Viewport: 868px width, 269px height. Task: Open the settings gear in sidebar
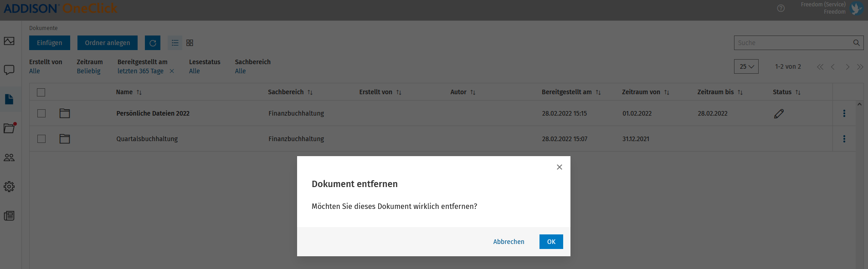[9, 187]
